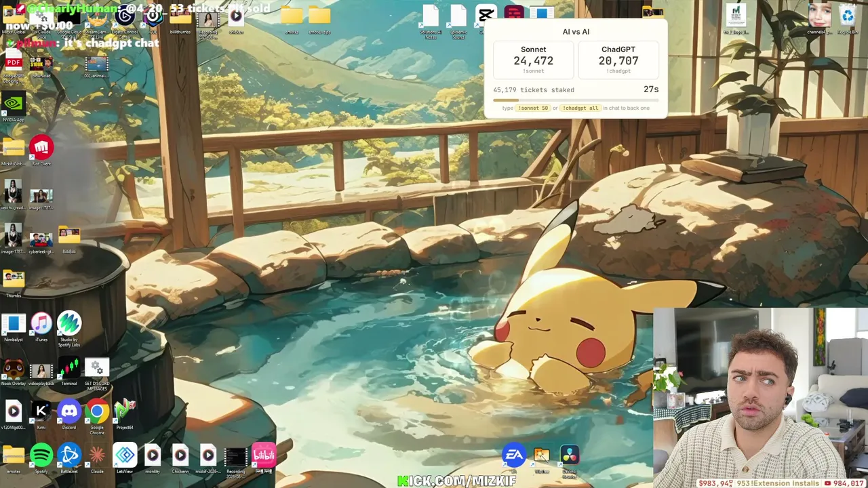Click the streamer webcam overlay
Screen dimensions: 868x488
[x=760, y=398]
